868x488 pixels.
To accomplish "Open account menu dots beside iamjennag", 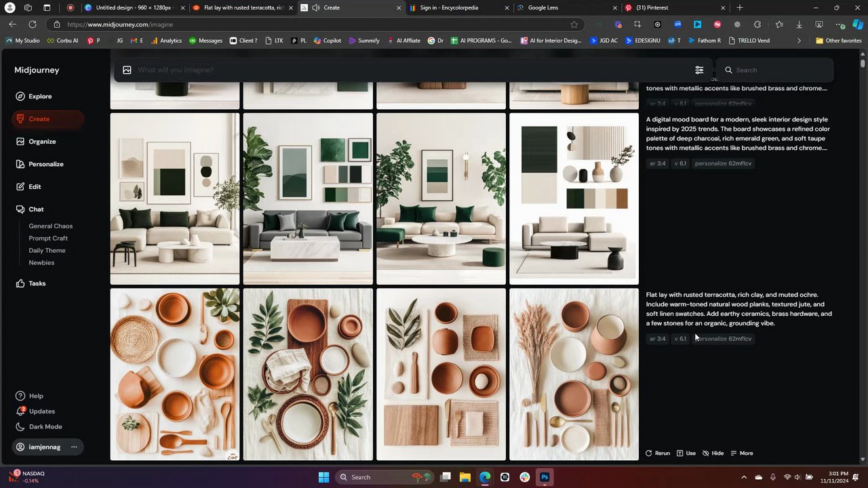I will 74,447.
